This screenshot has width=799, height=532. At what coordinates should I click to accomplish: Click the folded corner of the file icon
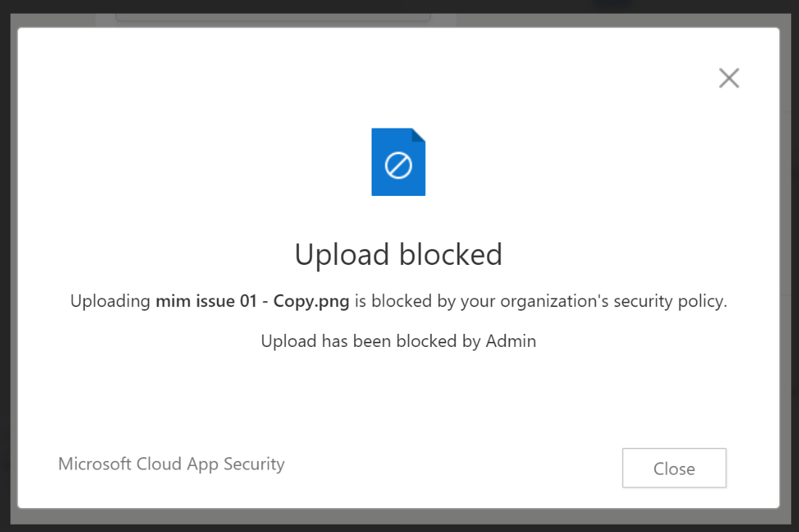click(419, 136)
